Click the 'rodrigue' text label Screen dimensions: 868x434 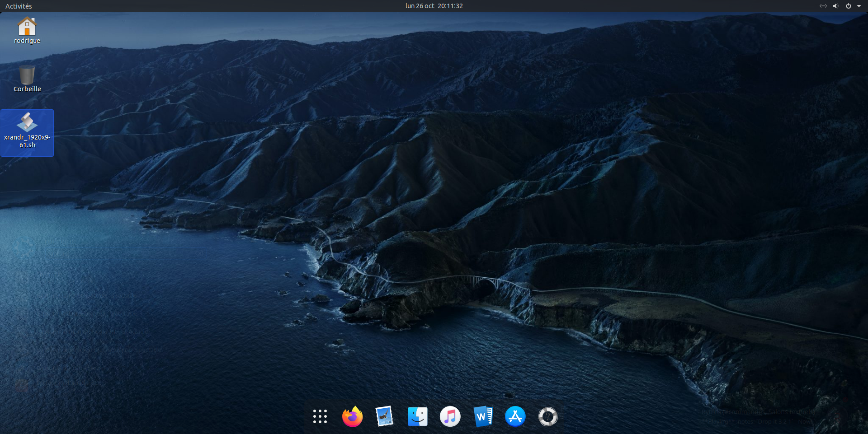pyautogui.click(x=27, y=41)
